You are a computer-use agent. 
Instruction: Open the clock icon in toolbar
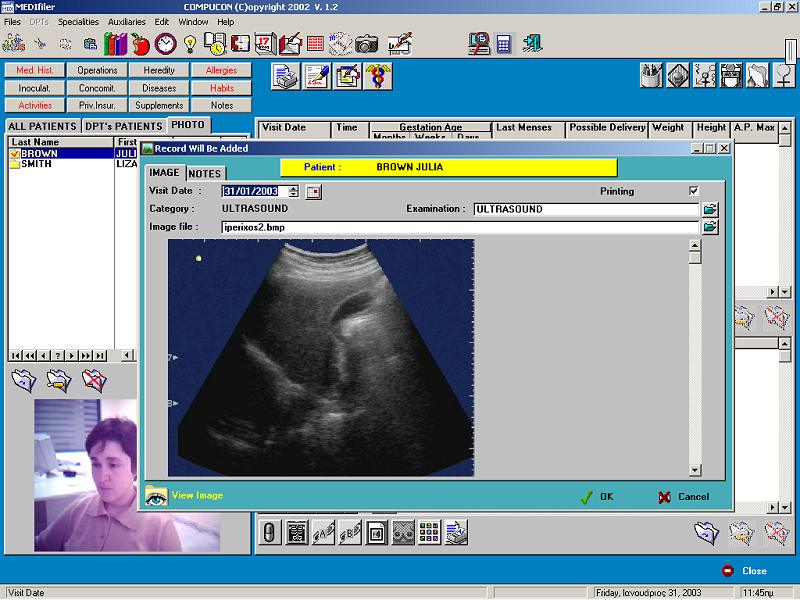point(165,44)
